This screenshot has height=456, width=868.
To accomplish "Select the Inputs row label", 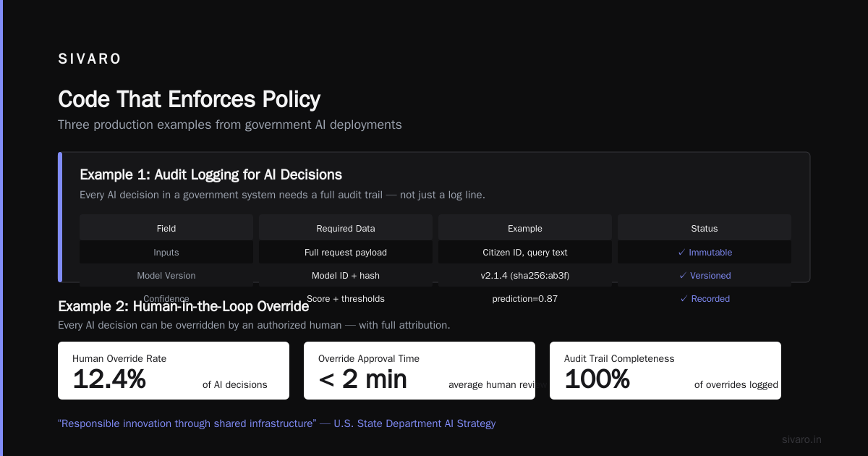I will click(x=166, y=253).
